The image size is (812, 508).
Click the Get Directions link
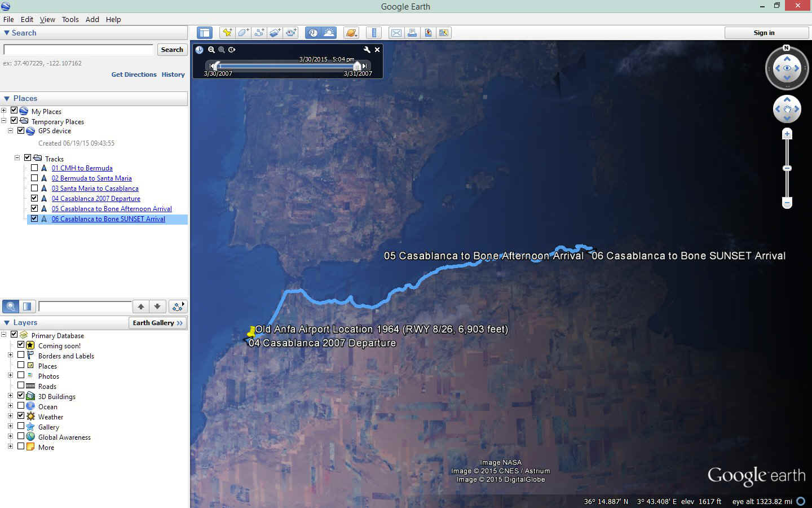point(134,75)
